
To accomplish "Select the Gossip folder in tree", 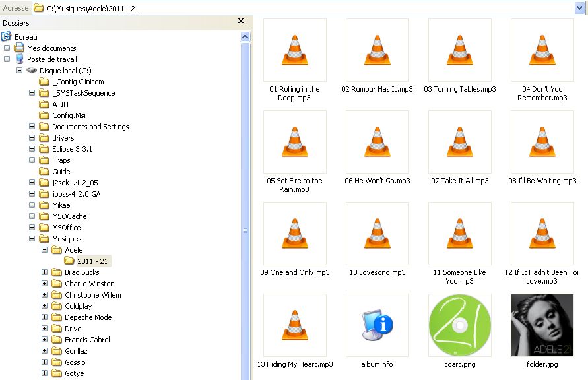I will 75,362.
